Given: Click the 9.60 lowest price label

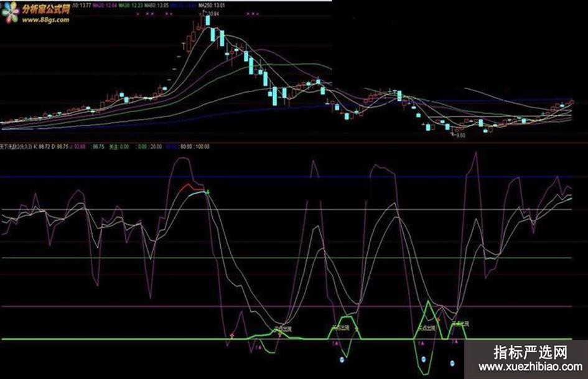Looking at the screenshot, I should [x=461, y=136].
